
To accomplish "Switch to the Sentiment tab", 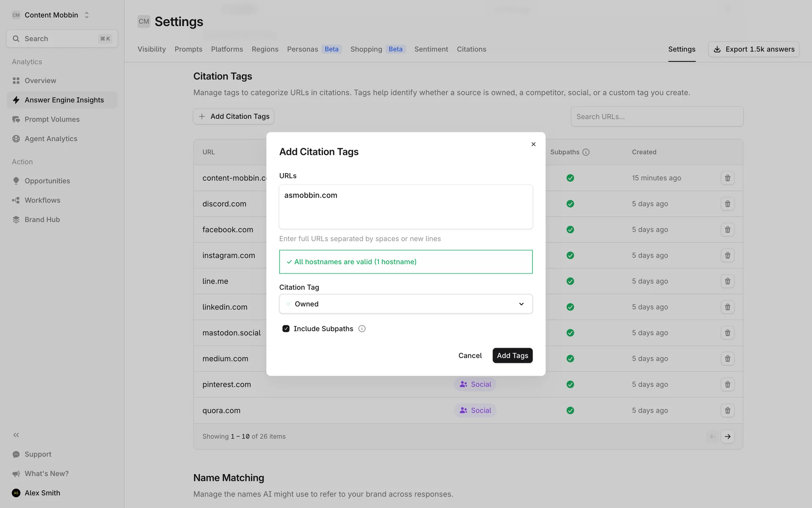I will 431,49.
